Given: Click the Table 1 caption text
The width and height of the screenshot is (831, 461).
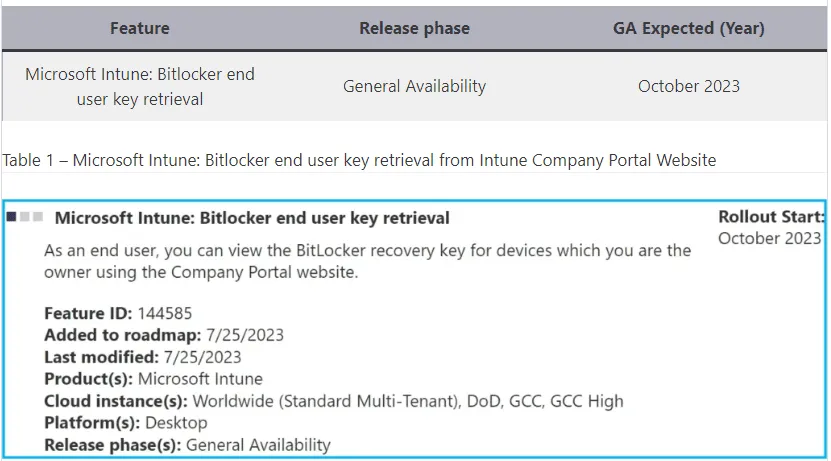Looking at the screenshot, I should pyautogui.click(x=359, y=160).
